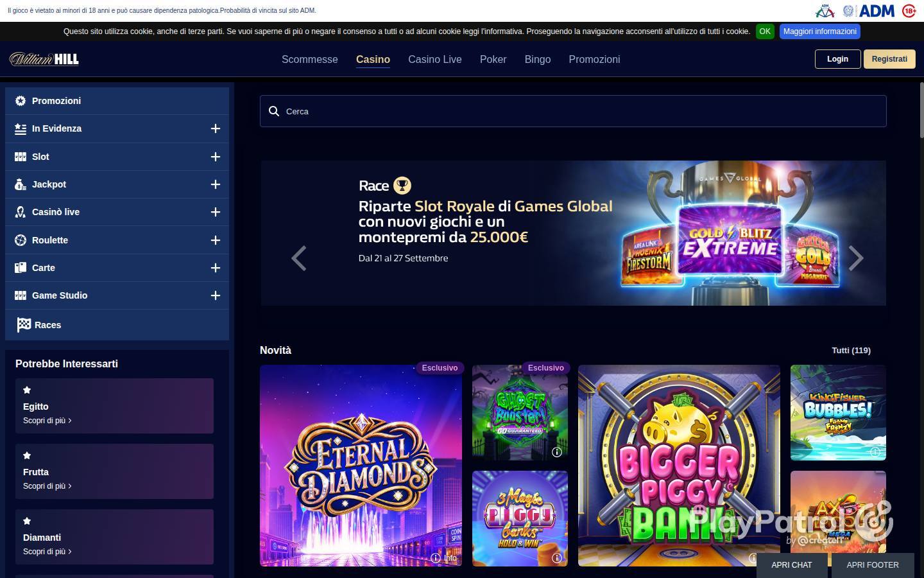This screenshot has width=924, height=578.
Task: Expand the Game Studio category
Action: pos(216,295)
